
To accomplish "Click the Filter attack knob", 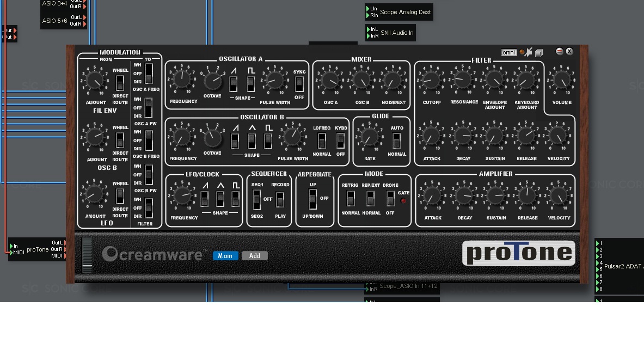I will tap(431, 136).
